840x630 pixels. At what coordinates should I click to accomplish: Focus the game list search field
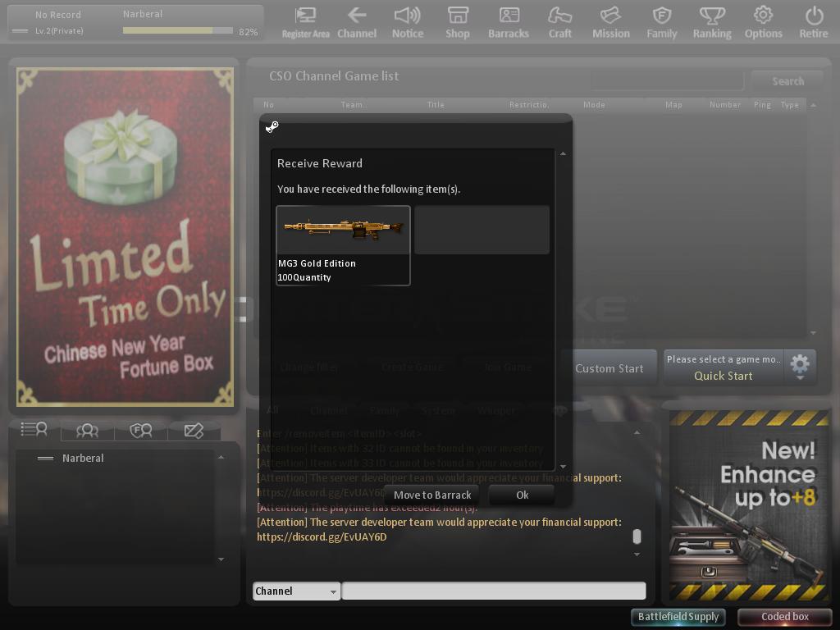[x=668, y=81]
